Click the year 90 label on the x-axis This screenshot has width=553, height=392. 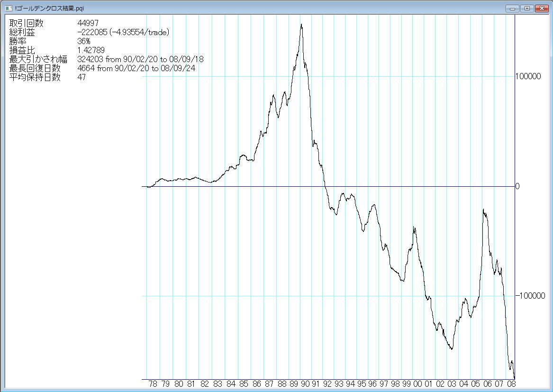point(305,384)
